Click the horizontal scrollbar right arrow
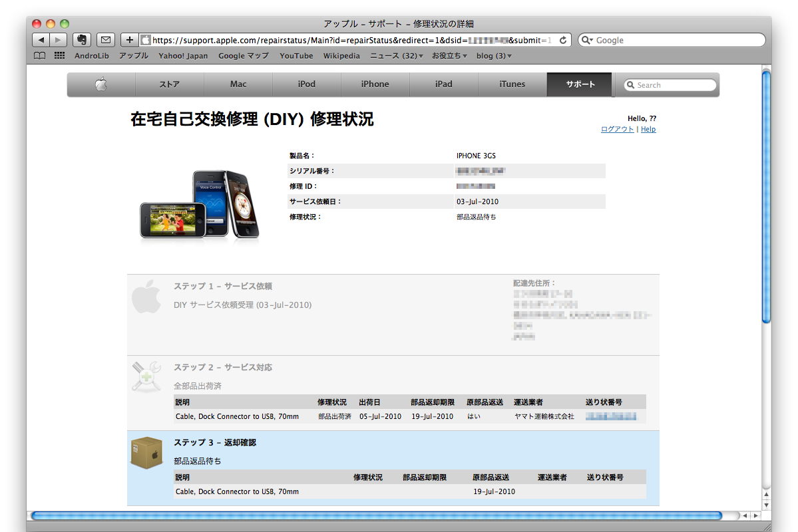 [756, 515]
